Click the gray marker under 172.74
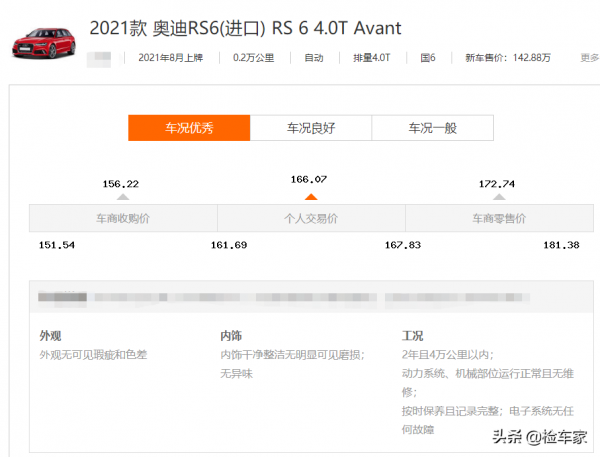 [499, 197]
